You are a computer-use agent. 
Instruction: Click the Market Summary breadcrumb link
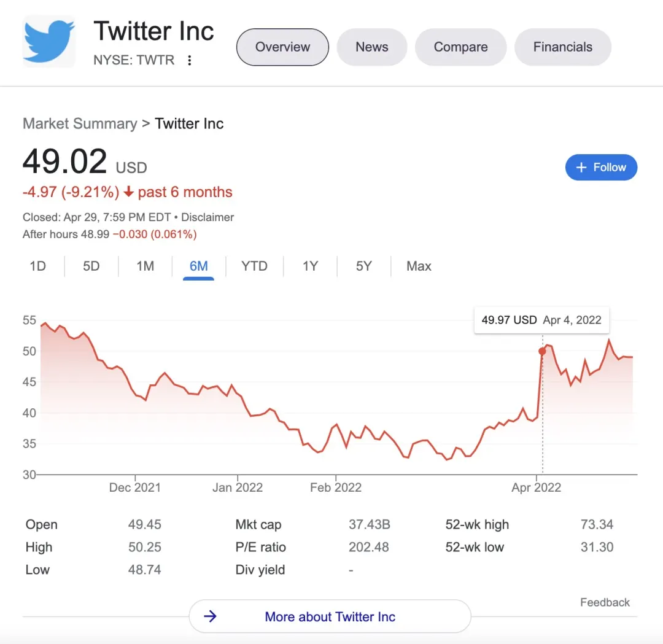[80, 123]
